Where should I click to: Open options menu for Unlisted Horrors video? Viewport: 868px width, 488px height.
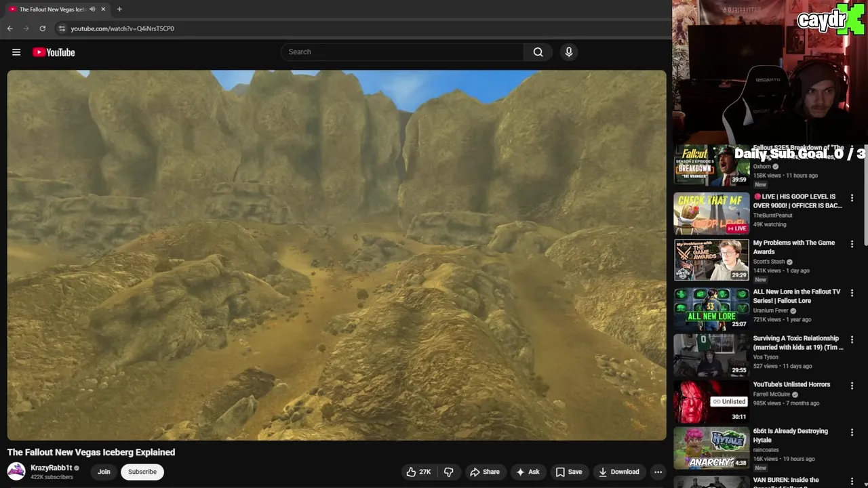pyautogui.click(x=852, y=386)
